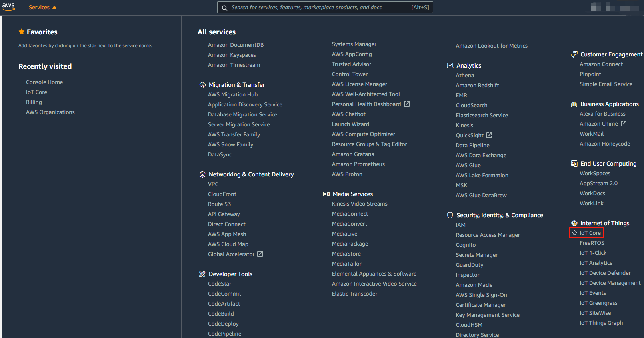The width and height of the screenshot is (644, 338).
Task: Open Kinesis Video Streams
Action: (x=360, y=204)
